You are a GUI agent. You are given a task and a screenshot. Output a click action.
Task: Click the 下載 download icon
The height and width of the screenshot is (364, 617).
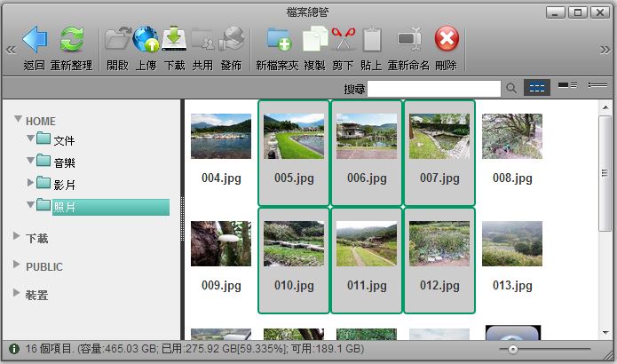pyautogui.click(x=174, y=40)
